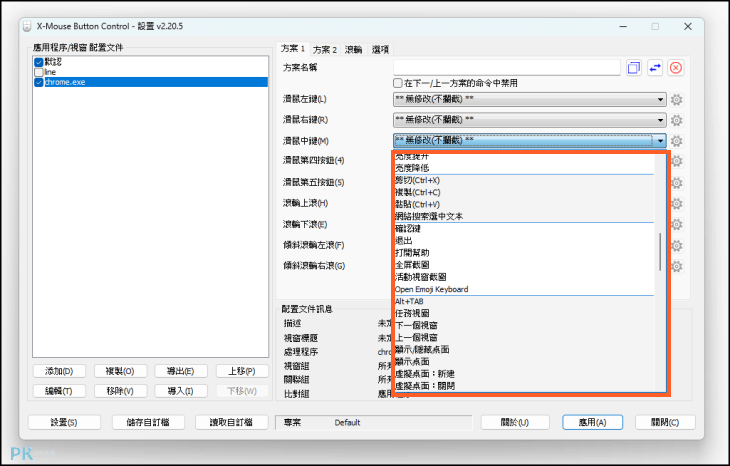Screen dimensions: 730x466
Task: Toggle the chrome.exe profile checkbox
Action: (x=39, y=82)
